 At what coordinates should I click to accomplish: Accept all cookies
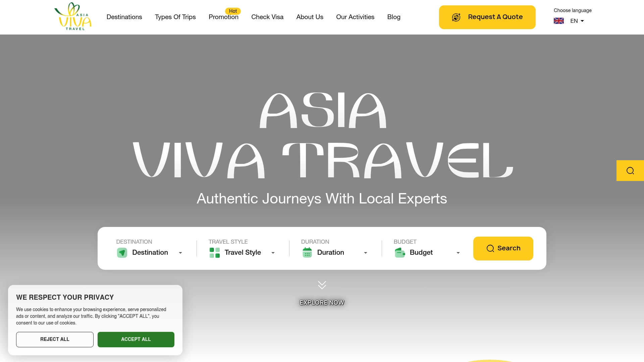136,340
